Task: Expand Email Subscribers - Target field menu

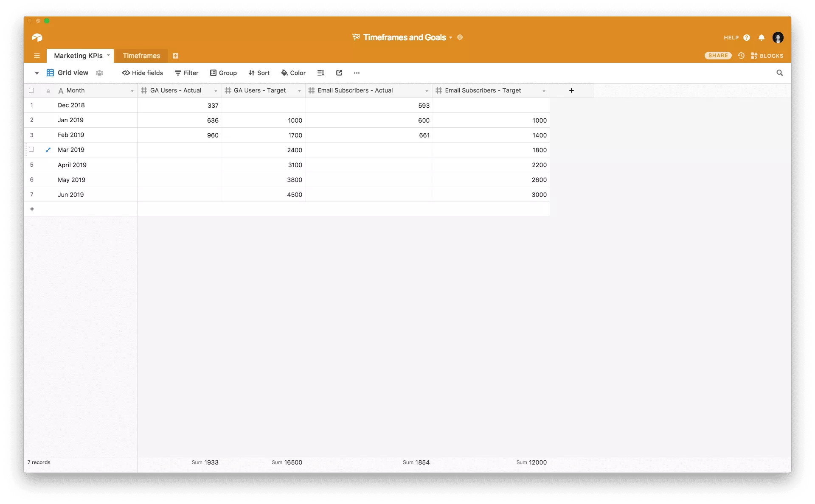Action: tap(544, 91)
